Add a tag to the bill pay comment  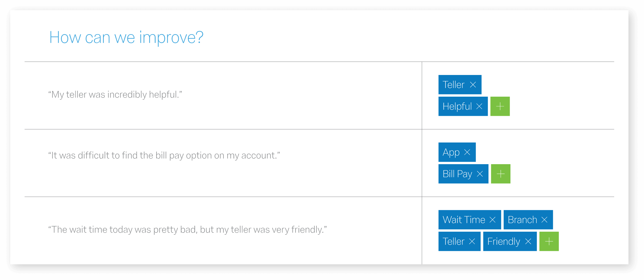501,174
